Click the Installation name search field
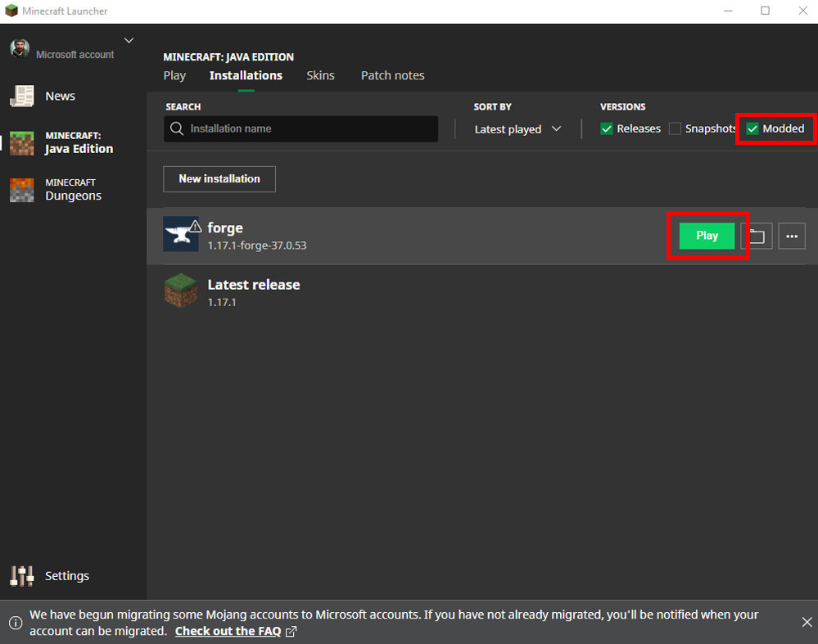Screen dimensions: 818x644 click(x=301, y=128)
